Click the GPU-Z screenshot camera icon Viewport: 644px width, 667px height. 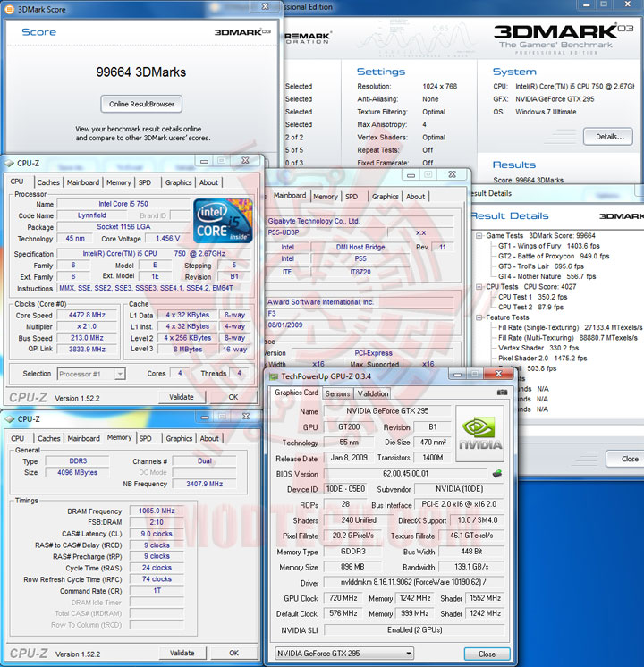(503, 393)
